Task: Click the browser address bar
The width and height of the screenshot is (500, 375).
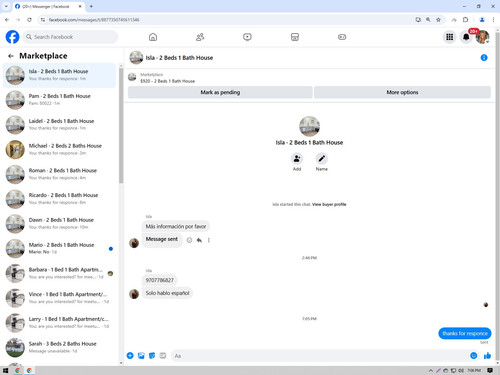Action: coord(227,20)
